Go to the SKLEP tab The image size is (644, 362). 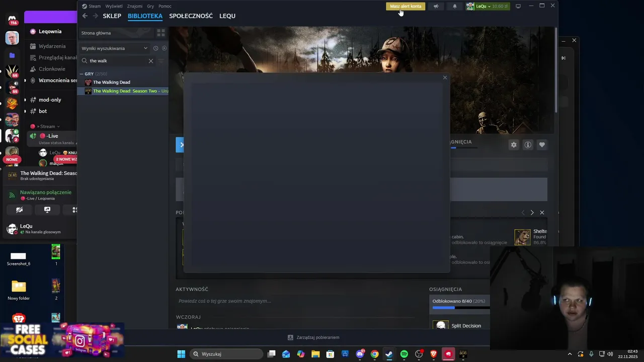pyautogui.click(x=112, y=16)
